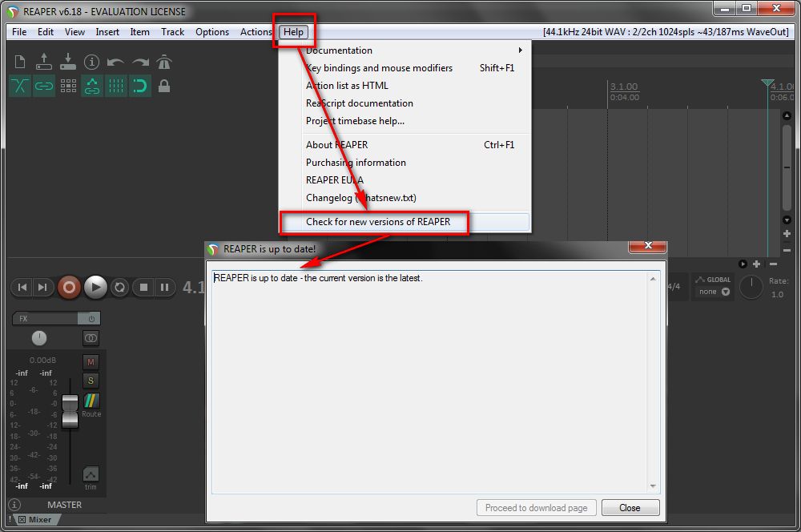Save the project using the down-arrow drive icon
This screenshot has width=801, height=532.
pyautogui.click(x=67, y=62)
